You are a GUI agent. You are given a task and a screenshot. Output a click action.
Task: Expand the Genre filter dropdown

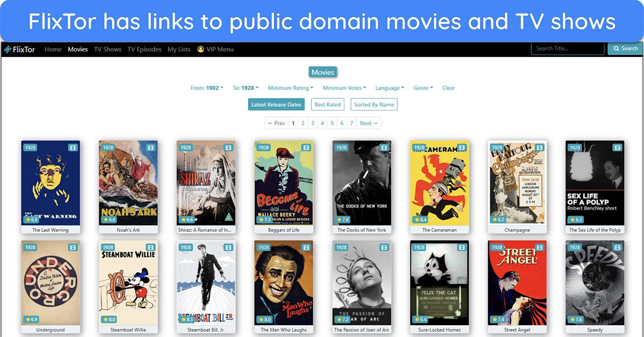point(423,87)
